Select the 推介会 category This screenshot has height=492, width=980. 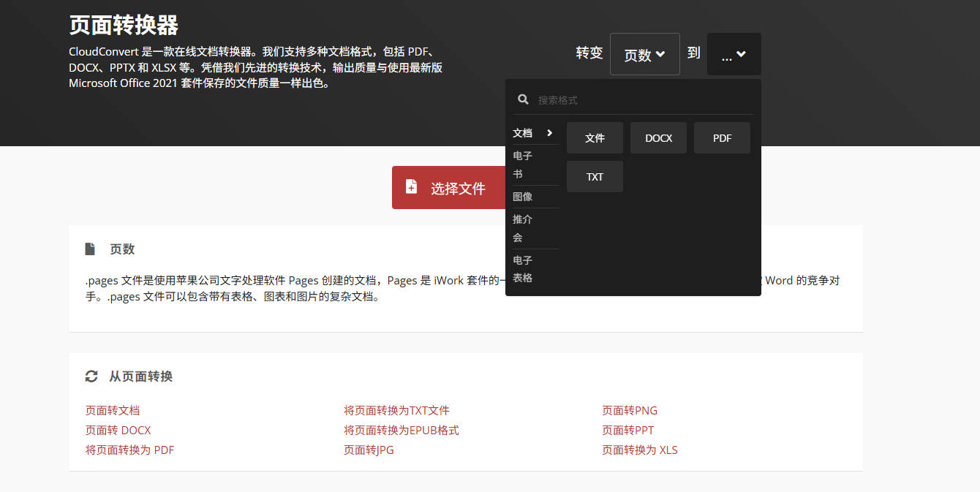[x=523, y=228]
